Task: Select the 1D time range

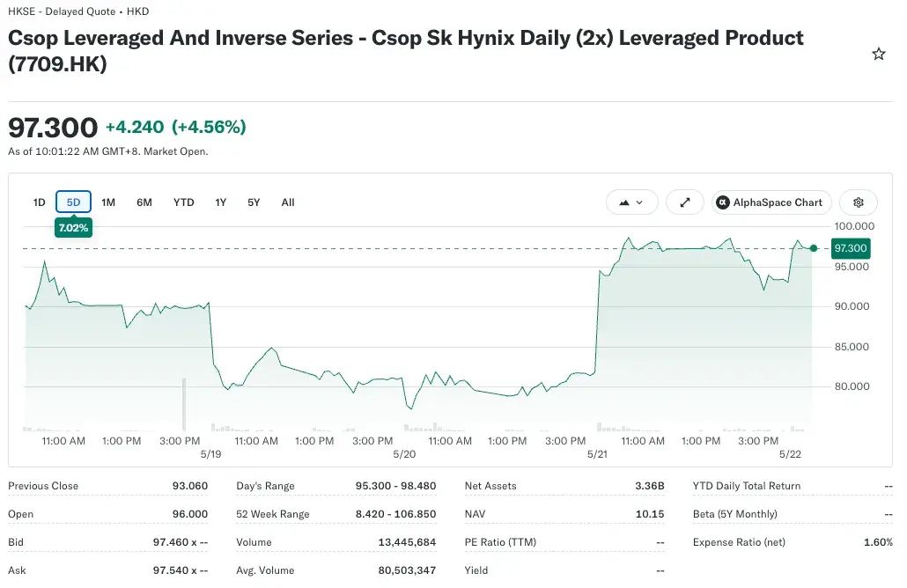Action: (x=39, y=202)
